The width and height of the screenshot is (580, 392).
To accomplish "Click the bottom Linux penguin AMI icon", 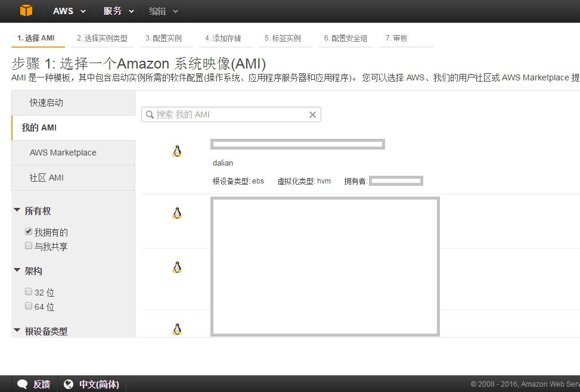I will tap(177, 329).
